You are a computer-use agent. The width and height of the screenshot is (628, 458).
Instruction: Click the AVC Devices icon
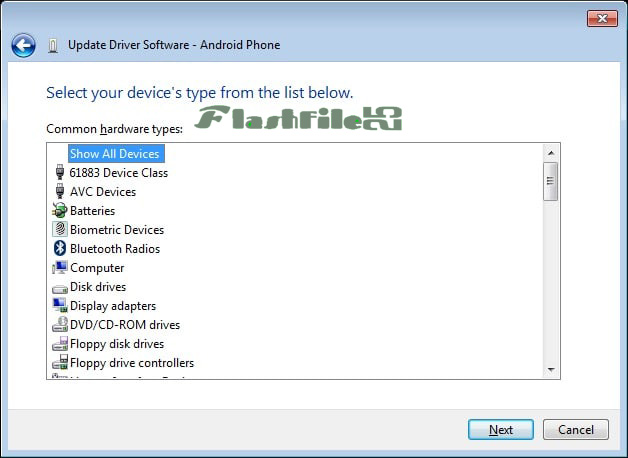pos(60,191)
